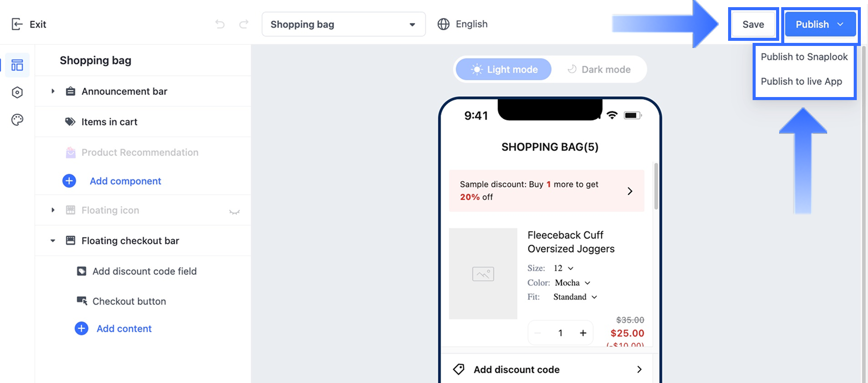Collapse the Floating checkout bar section
Screen dimensions: 868x383
pyautogui.click(x=53, y=241)
